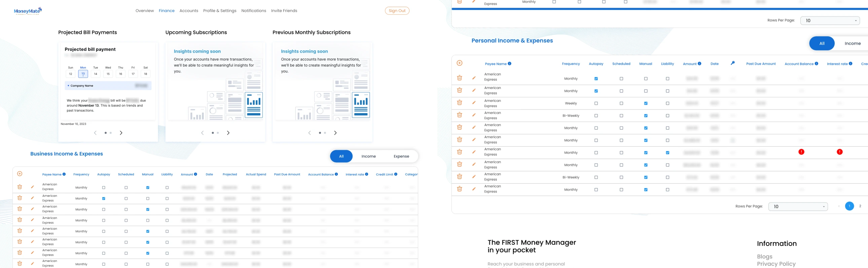Click Credit Limit info icon in Business table
This screenshot has width=868, height=268.
(x=396, y=174)
